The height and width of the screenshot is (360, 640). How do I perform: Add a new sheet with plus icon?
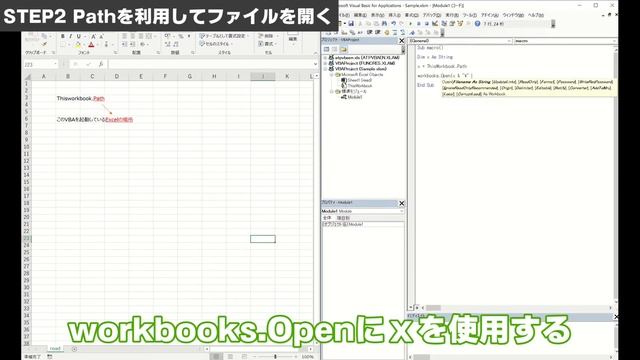tap(74, 349)
